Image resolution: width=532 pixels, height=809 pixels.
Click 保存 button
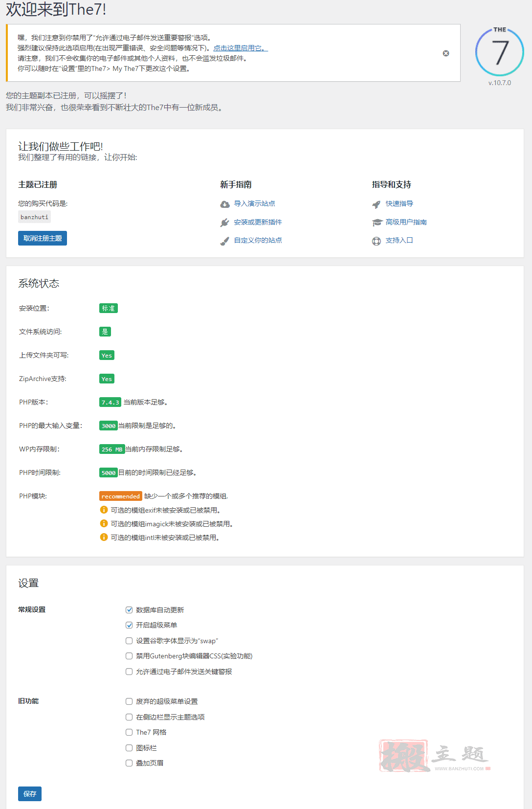[x=30, y=794]
